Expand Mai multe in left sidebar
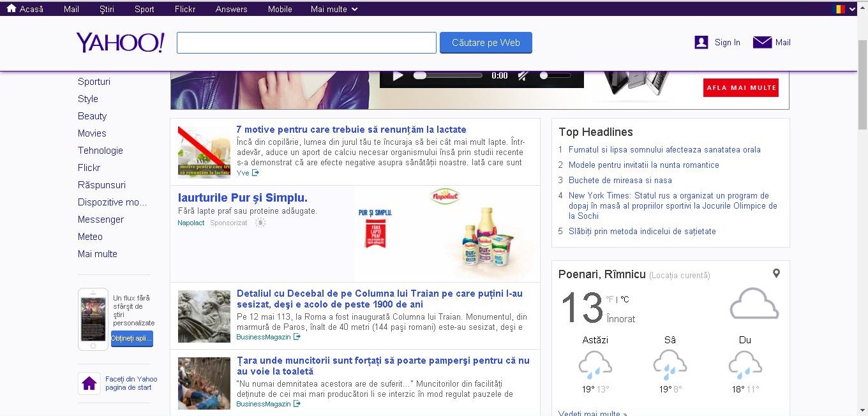Image resolution: width=868 pixels, height=416 pixels. (98, 254)
